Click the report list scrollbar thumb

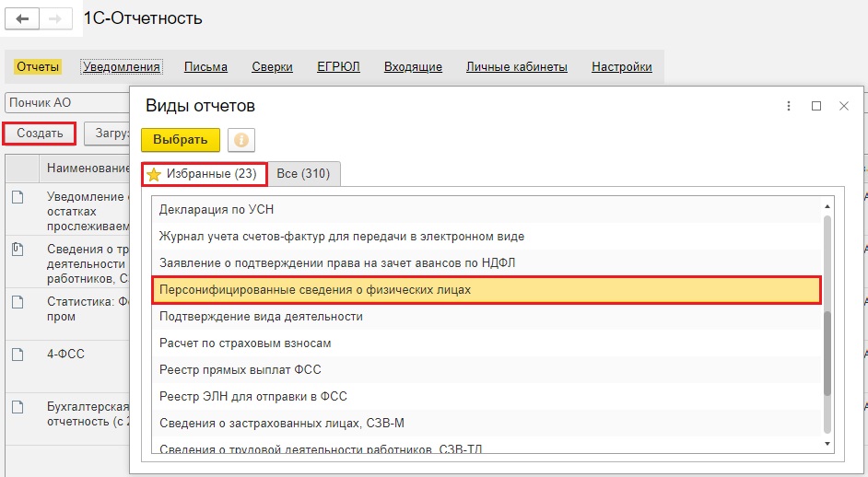pyautogui.click(x=827, y=353)
